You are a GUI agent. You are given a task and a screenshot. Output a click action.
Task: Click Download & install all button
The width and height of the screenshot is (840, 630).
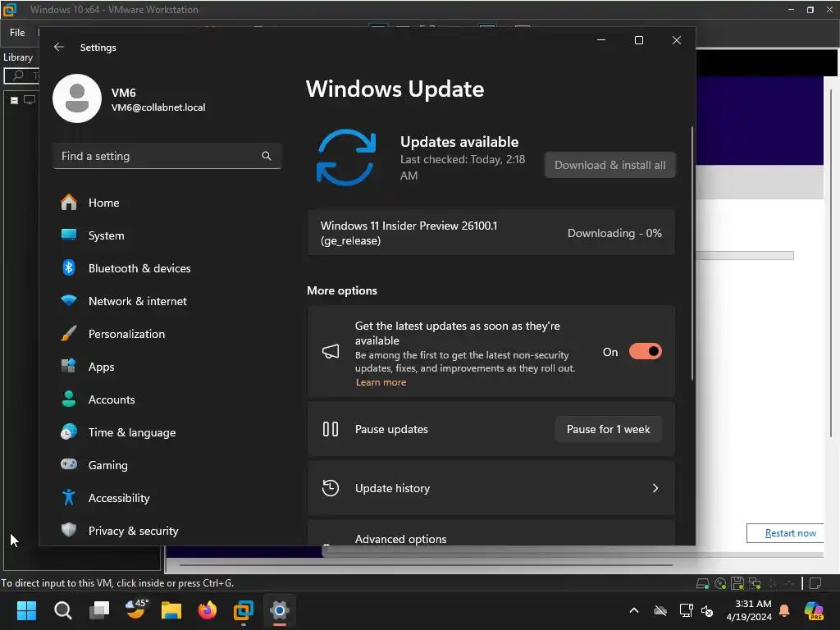[609, 165]
